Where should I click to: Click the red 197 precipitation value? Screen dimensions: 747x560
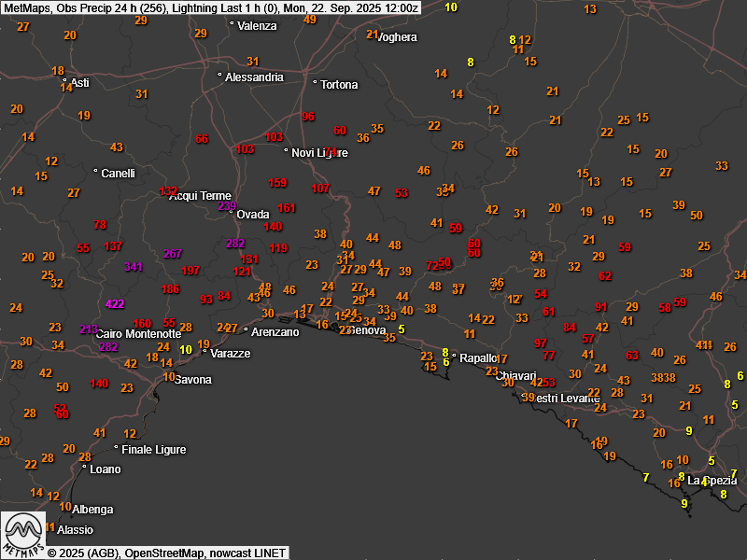pos(191,271)
